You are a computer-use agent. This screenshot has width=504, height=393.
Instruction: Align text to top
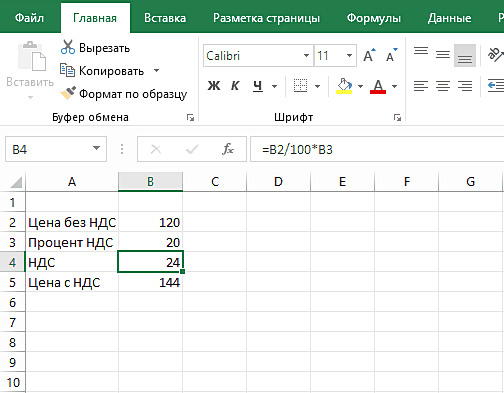421,52
